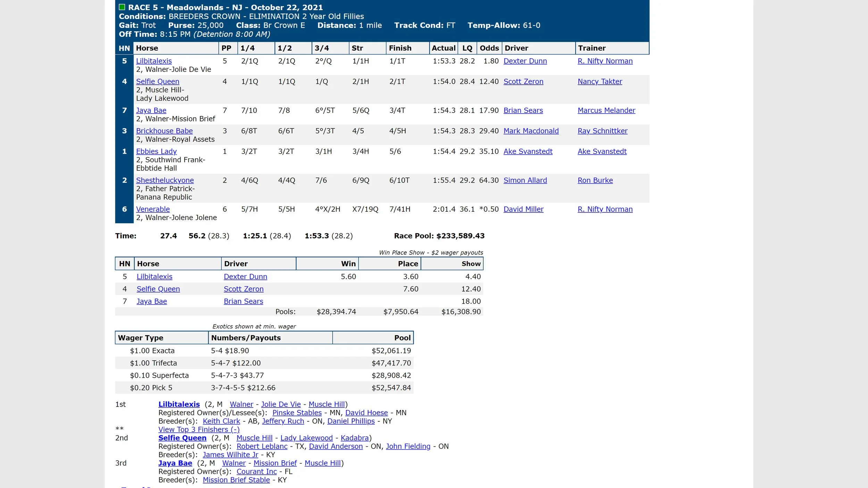Viewport: 868px width, 488px height.
Task: Select Brickhouse Babe horse link
Action: 164,131
